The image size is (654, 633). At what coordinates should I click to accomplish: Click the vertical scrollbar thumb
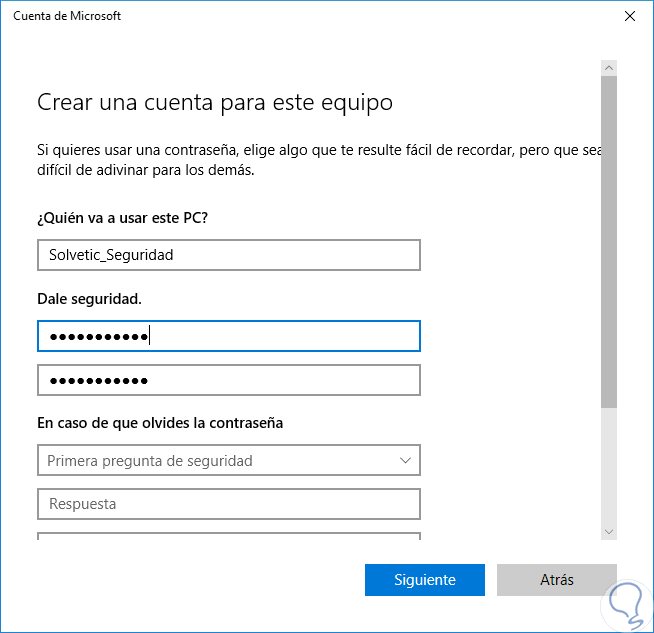608,240
